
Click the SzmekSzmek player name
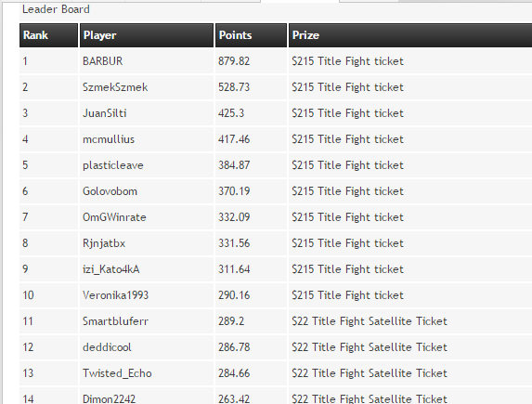click(115, 87)
